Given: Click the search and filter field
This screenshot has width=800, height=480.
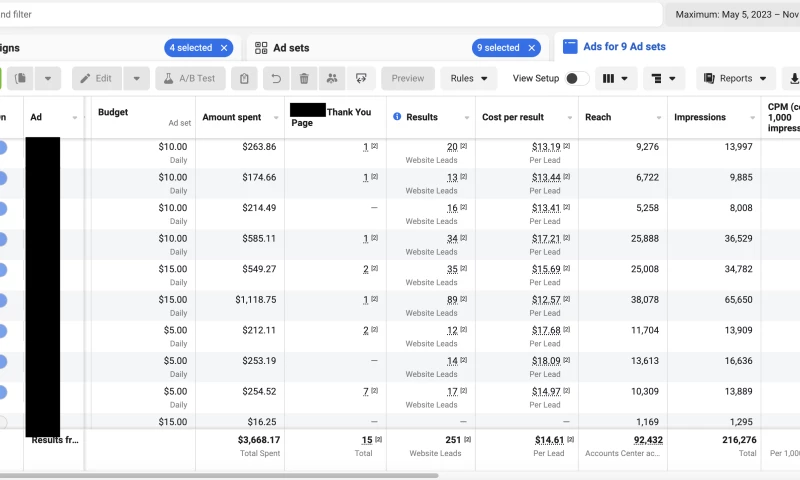Looking at the screenshot, I should click(x=331, y=14).
